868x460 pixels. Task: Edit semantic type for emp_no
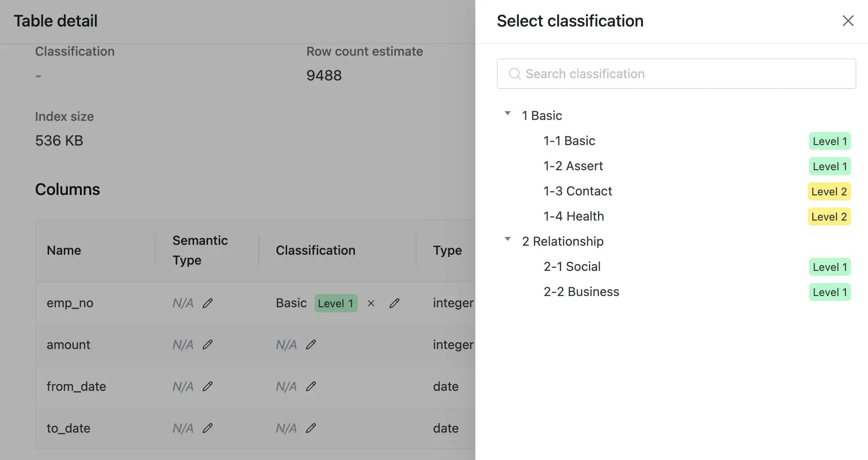[208, 303]
